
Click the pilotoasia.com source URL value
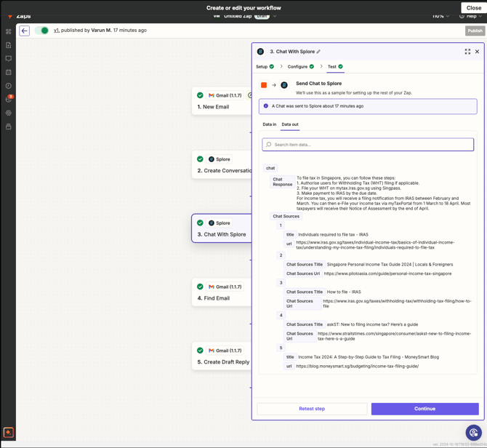pos(387,273)
